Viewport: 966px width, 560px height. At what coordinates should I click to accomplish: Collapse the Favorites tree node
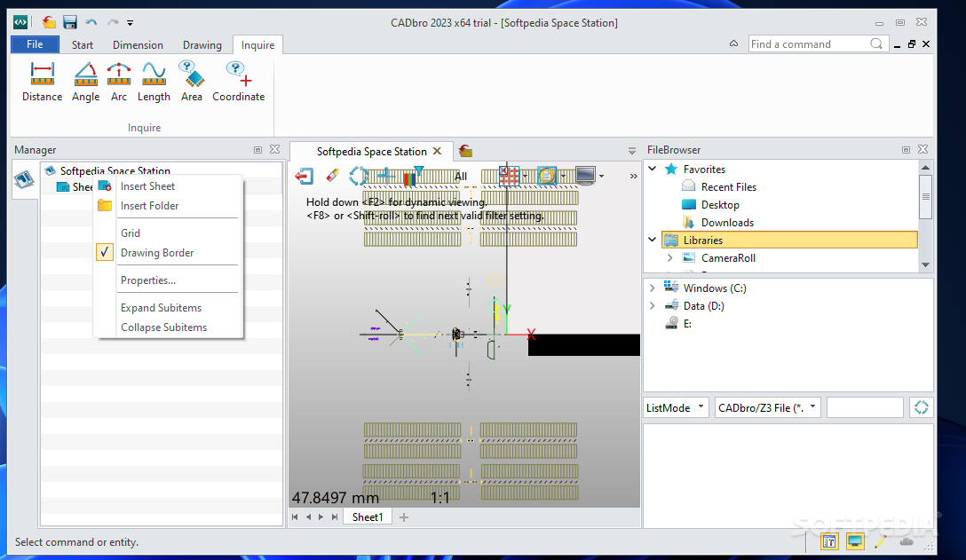(x=653, y=169)
